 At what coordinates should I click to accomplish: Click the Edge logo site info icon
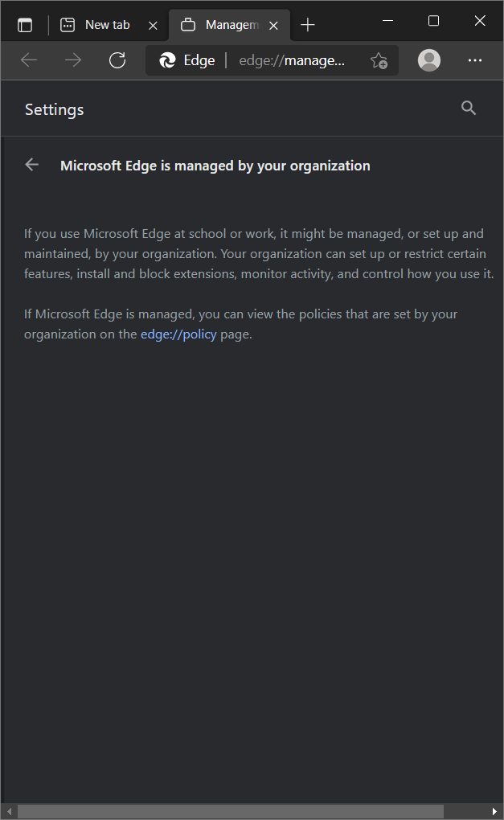click(x=167, y=60)
